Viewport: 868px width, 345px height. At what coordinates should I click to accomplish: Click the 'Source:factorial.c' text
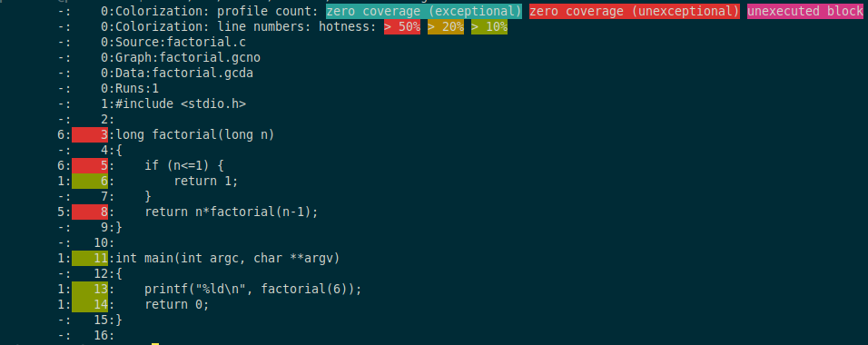click(x=181, y=42)
